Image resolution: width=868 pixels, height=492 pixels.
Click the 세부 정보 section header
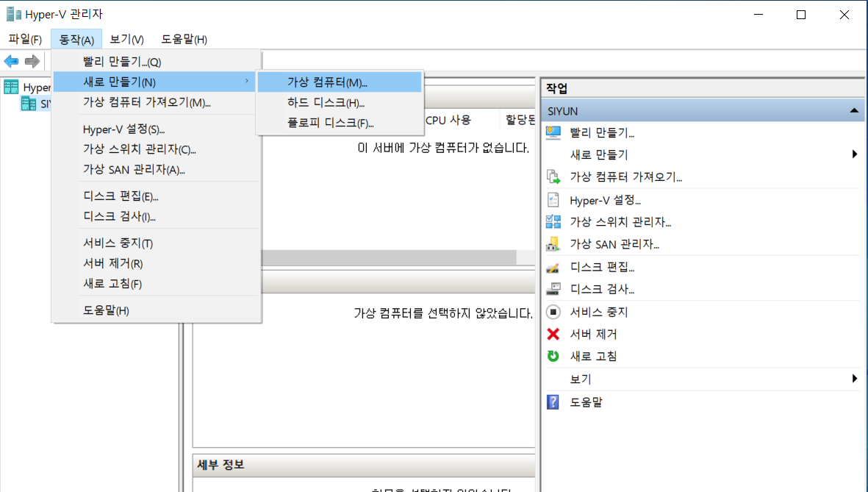364,465
